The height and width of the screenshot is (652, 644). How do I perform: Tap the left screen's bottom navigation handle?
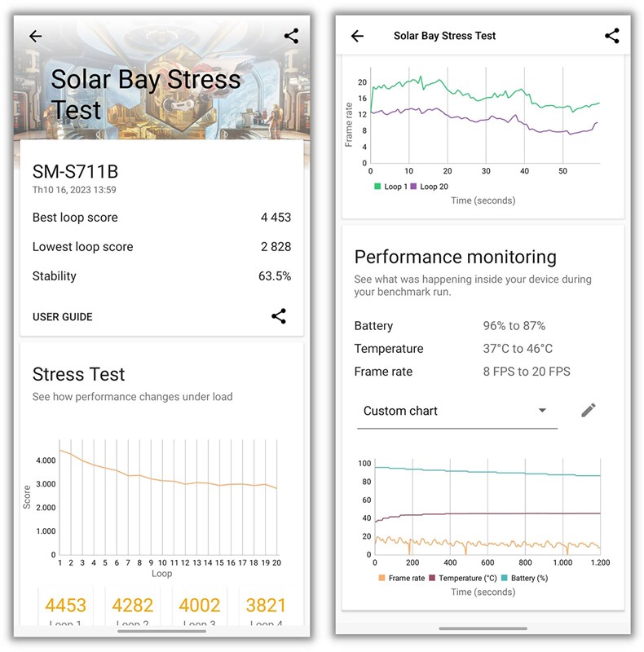(x=162, y=631)
